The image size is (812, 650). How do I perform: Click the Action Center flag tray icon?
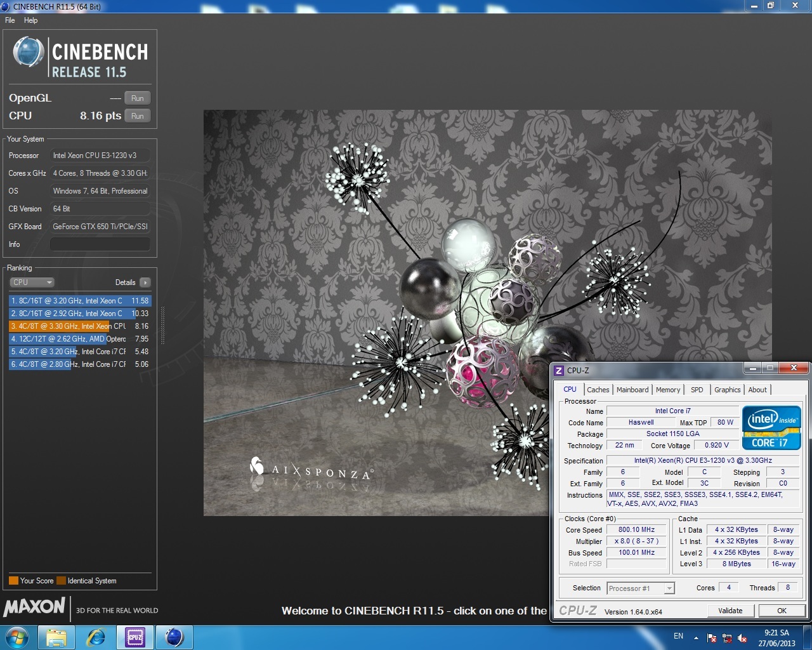[712, 638]
